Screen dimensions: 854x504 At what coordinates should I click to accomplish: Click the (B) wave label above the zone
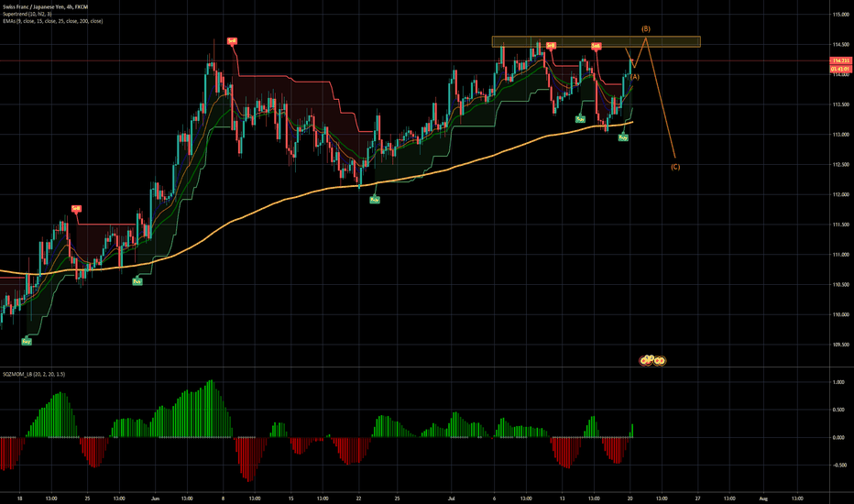pyautogui.click(x=645, y=29)
